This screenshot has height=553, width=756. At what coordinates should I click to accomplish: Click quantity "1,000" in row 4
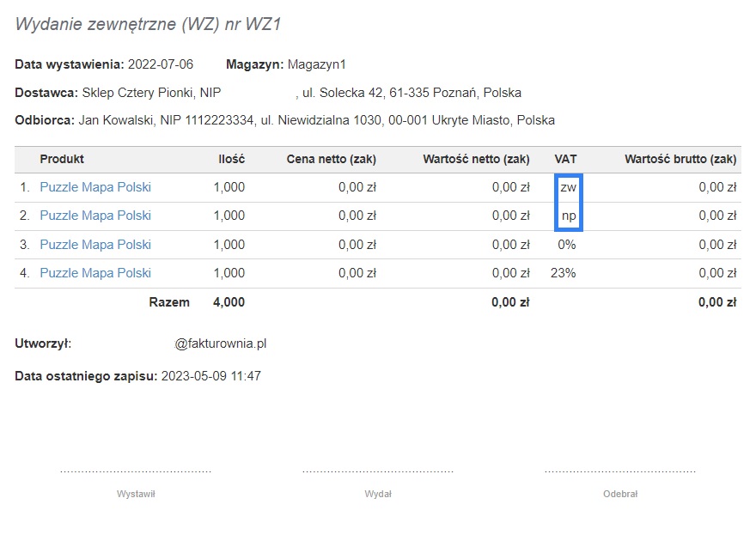[229, 273]
